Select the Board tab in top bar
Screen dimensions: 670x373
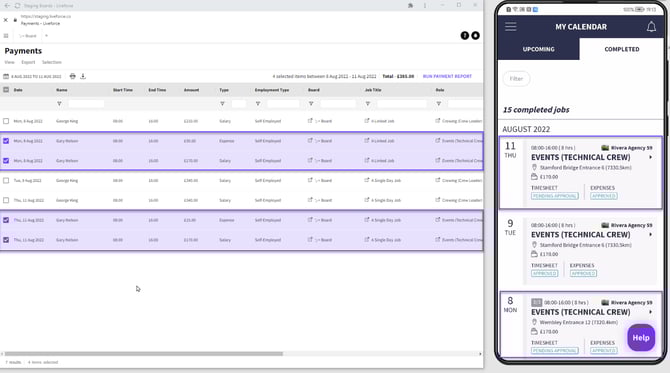point(28,36)
